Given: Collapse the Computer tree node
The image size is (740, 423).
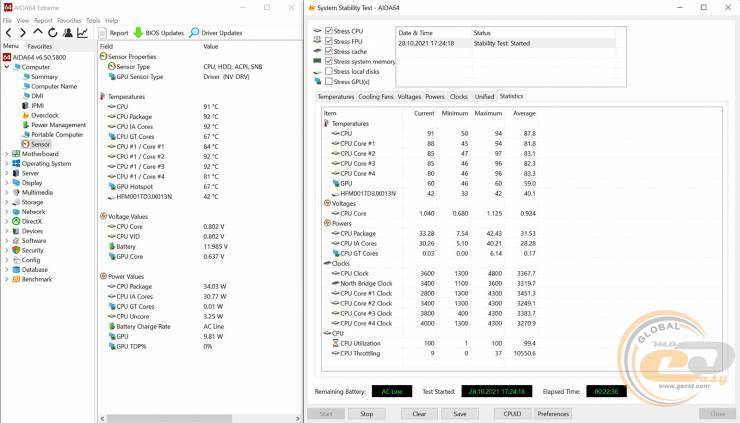Looking at the screenshot, I should click(x=7, y=67).
